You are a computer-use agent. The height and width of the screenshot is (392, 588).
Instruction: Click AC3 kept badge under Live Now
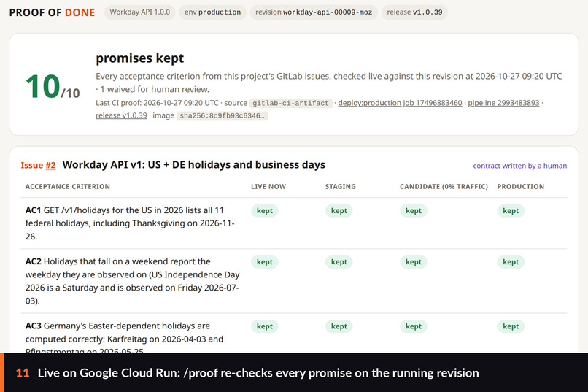click(264, 326)
